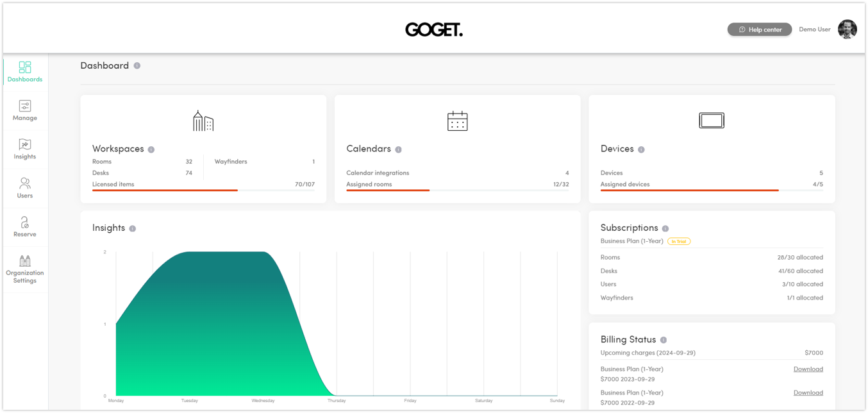The image size is (868, 413).
Task: Open the Insights sidebar section
Action: (x=24, y=145)
